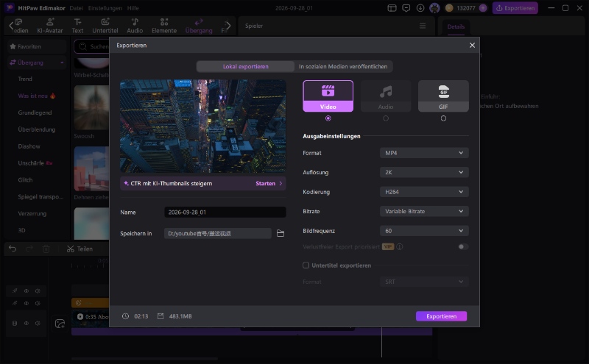Open the user avatar profile
Screen dimensions: 589x364
click(434, 8)
